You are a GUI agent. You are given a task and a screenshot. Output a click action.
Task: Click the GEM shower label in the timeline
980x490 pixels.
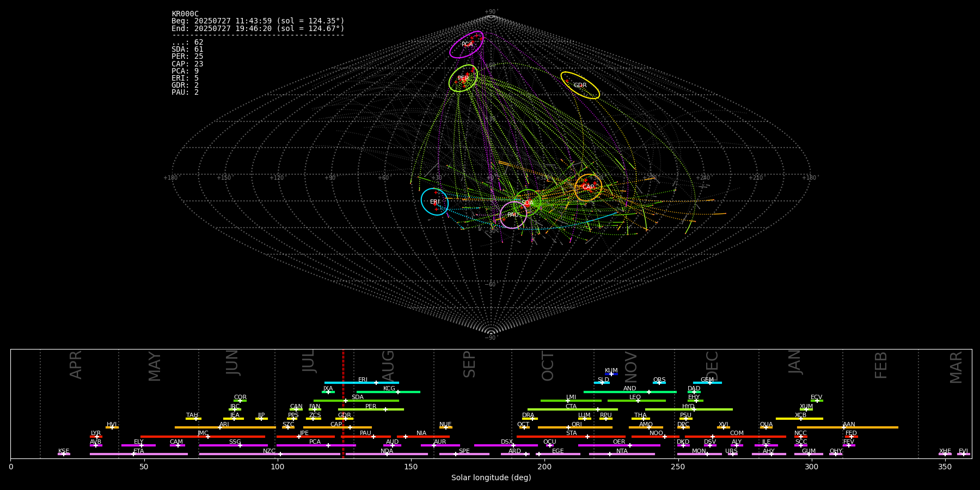[x=707, y=380]
